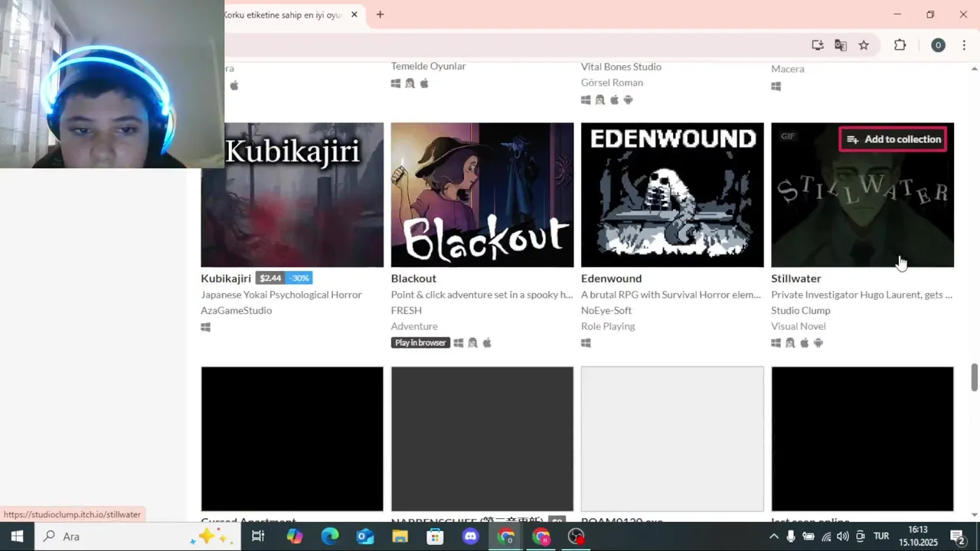This screenshot has height=551, width=980.
Task: Open the OBS Studio taskbar icon
Action: tap(577, 536)
